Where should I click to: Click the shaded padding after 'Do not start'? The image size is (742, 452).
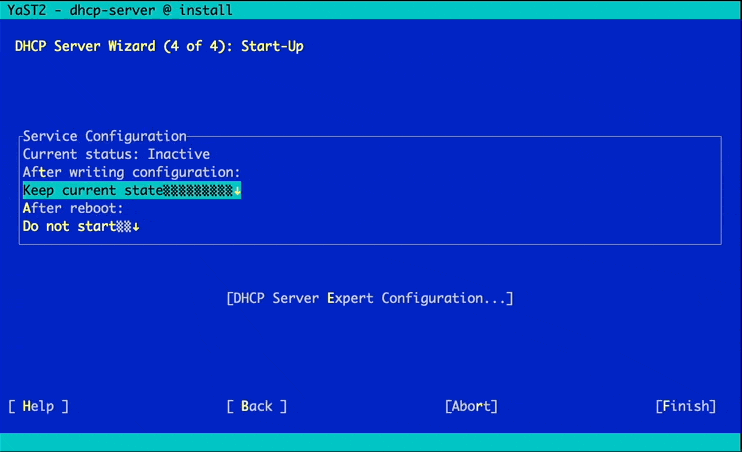click(123, 226)
